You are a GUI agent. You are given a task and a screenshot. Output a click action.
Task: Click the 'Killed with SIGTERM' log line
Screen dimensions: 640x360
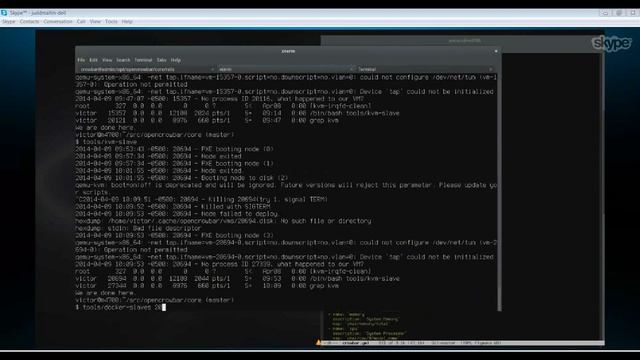173,207
